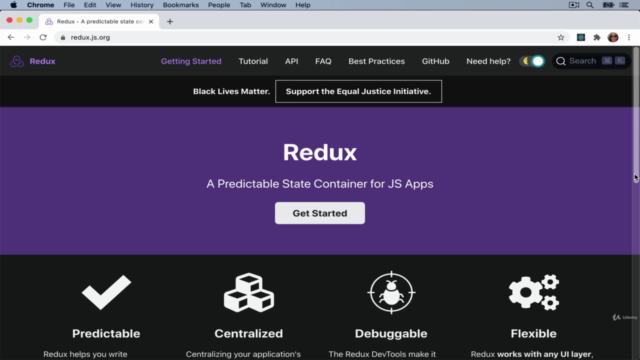Viewport: 640px width, 360px height.
Task: Open the Edit menu
Action: tap(90, 5)
